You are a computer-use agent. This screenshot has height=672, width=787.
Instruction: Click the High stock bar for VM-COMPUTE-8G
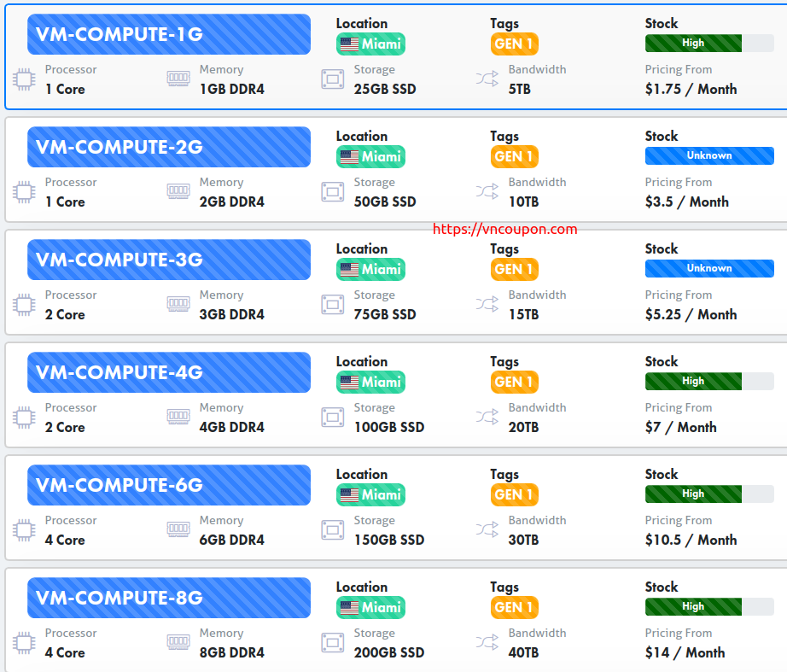coord(709,606)
